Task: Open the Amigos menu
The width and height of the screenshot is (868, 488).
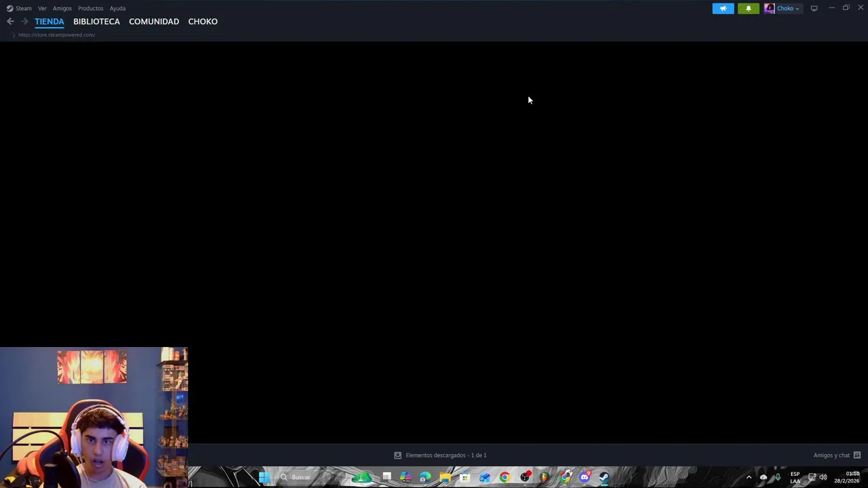Action: pos(62,8)
